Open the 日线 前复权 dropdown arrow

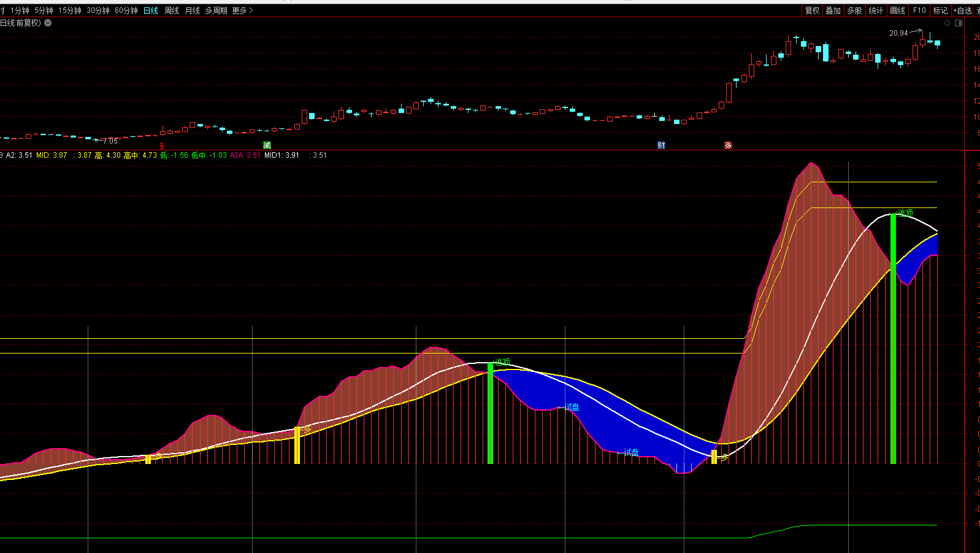[x=48, y=23]
